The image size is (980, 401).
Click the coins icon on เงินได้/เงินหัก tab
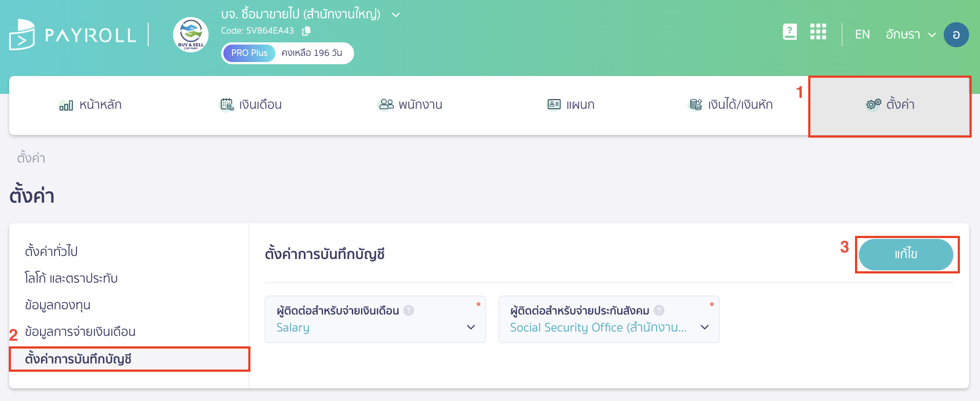pos(695,104)
